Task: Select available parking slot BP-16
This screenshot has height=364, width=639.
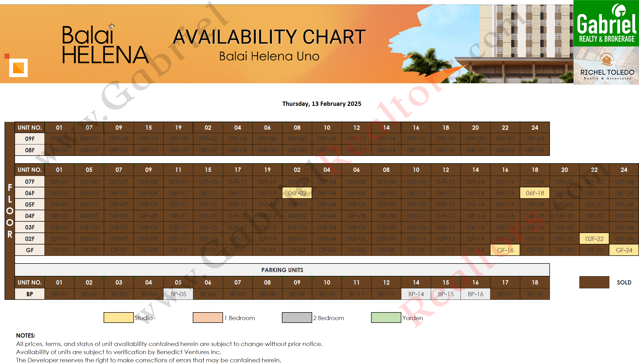Action: tap(475, 294)
